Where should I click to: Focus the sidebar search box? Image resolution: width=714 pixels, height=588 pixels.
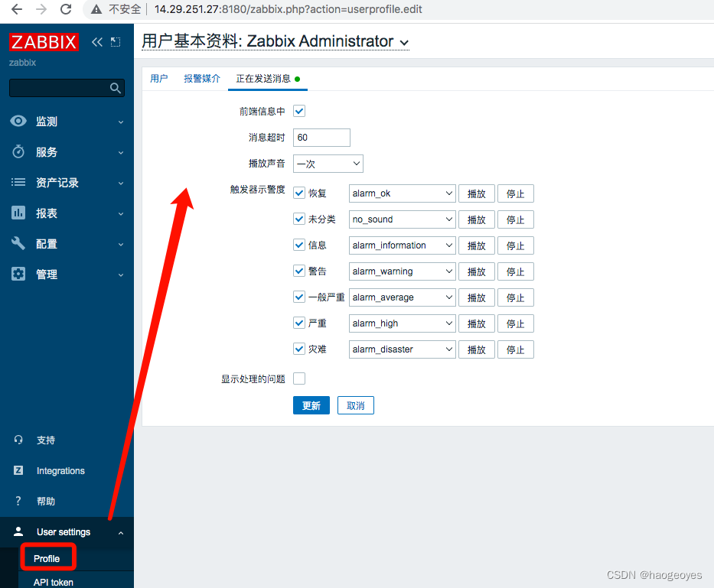click(67, 88)
